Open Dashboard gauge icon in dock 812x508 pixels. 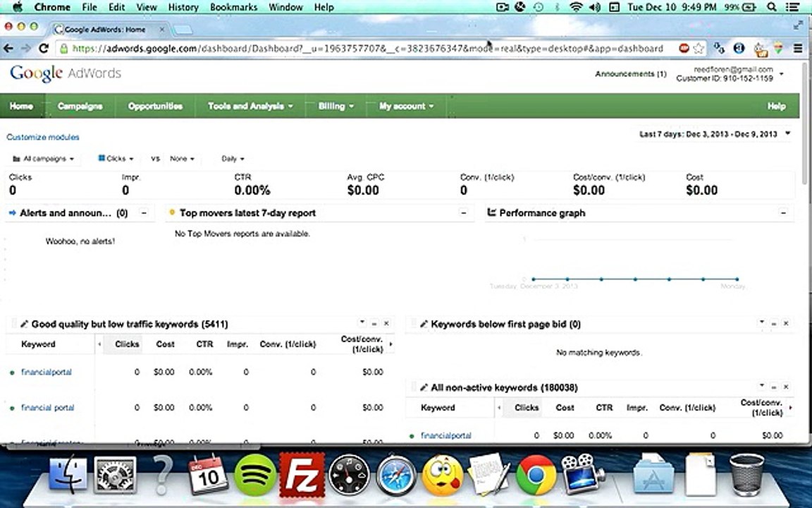click(349, 474)
